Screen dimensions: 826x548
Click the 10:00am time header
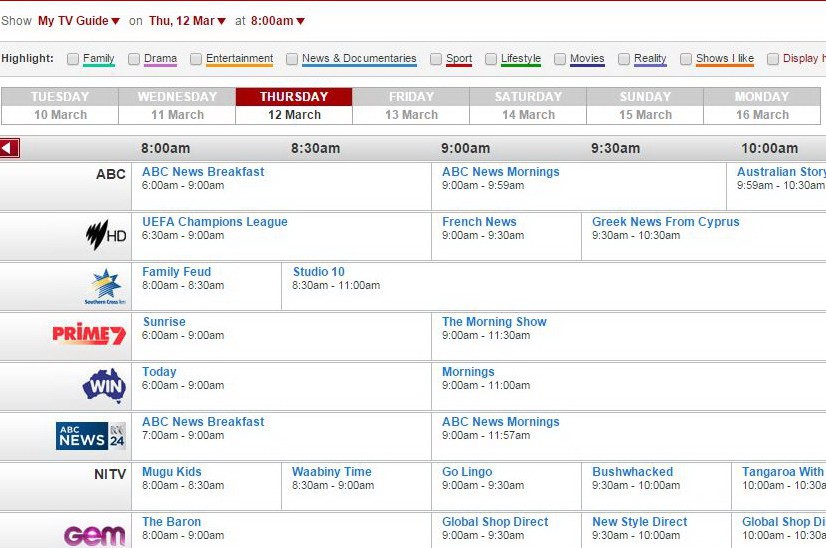pyautogui.click(x=770, y=149)
